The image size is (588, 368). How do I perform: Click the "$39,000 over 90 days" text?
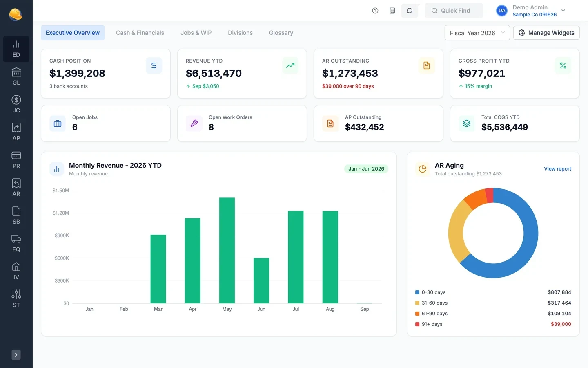(x=348, y=86)
